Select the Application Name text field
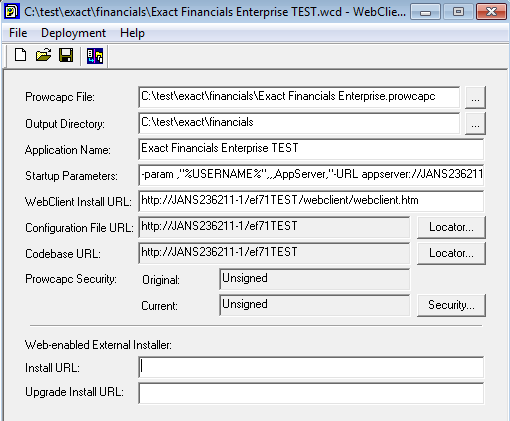Viewport: 510px width, 421px height. [x=311, y=149]
